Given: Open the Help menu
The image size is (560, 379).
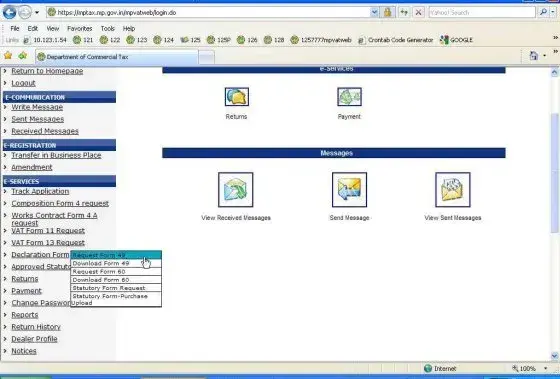Looking at the screenshot, I should 129,29.
